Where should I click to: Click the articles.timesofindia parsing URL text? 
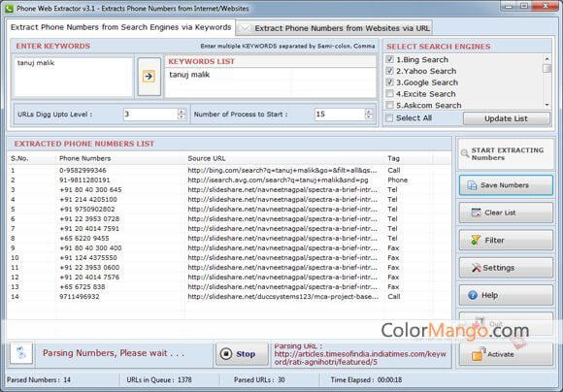[x=360, y=358]
